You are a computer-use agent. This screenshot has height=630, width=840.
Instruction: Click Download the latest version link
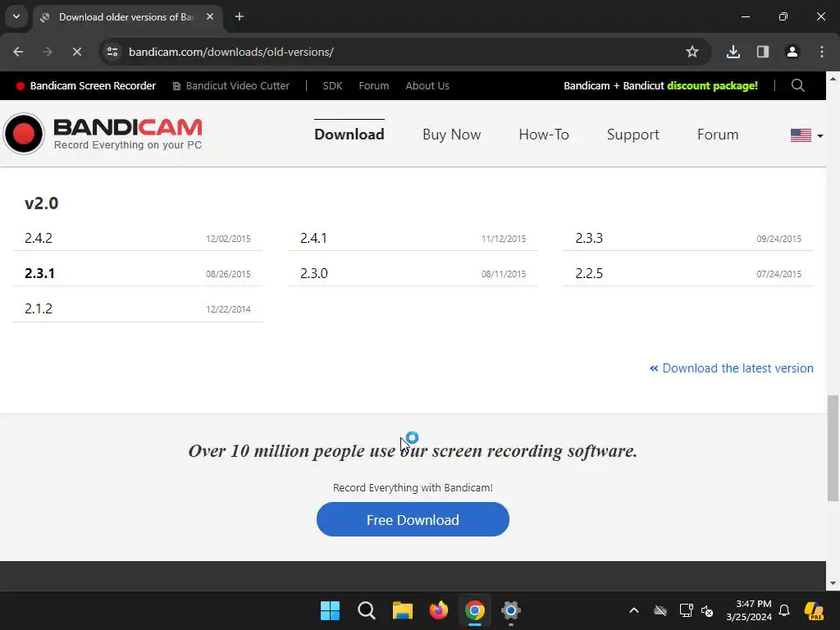(x=732, y=368)
